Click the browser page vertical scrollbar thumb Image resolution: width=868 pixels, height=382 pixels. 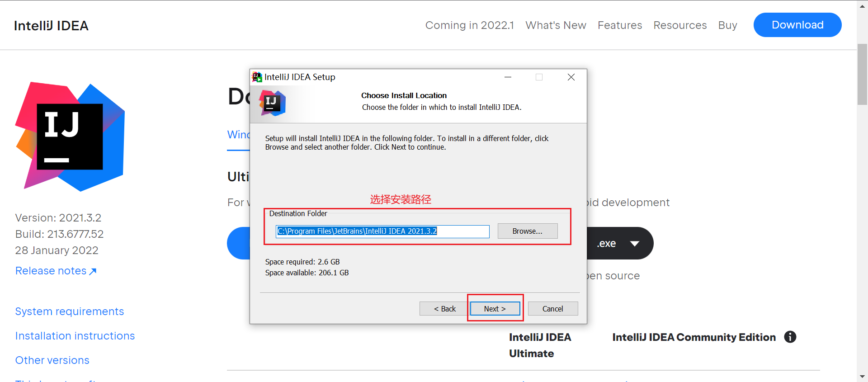862,74
